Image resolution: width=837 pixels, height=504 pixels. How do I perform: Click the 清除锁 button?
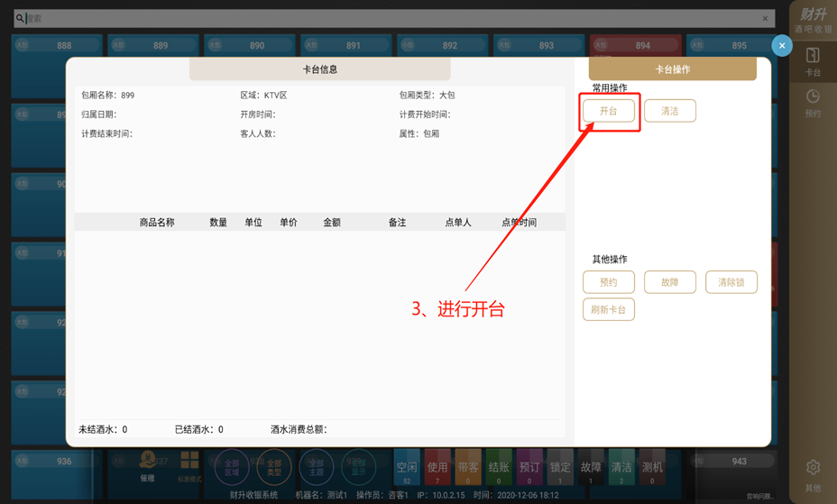click(731, 282)
